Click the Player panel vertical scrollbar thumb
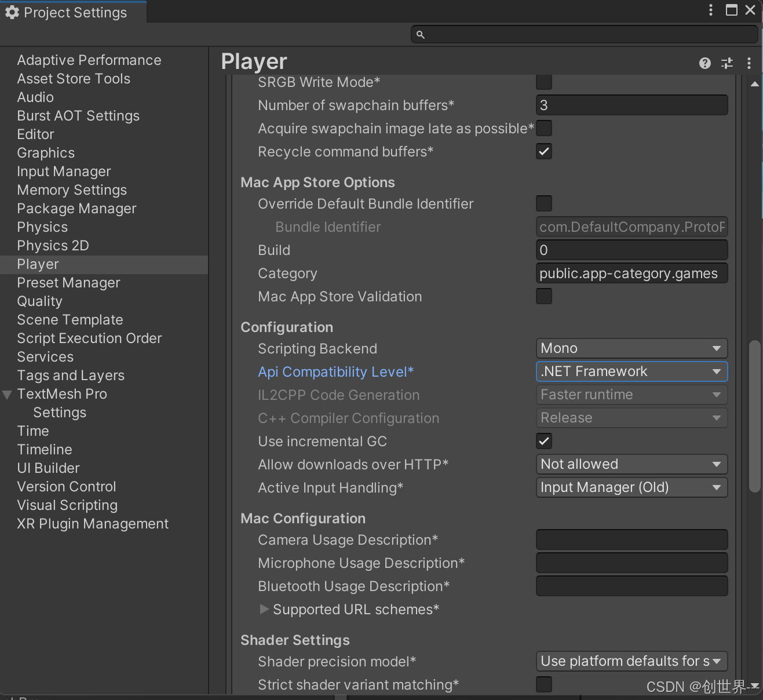Image resolution: width=763 pixels, height=700 pixels. pyautogui.click(x=754, y=416)
